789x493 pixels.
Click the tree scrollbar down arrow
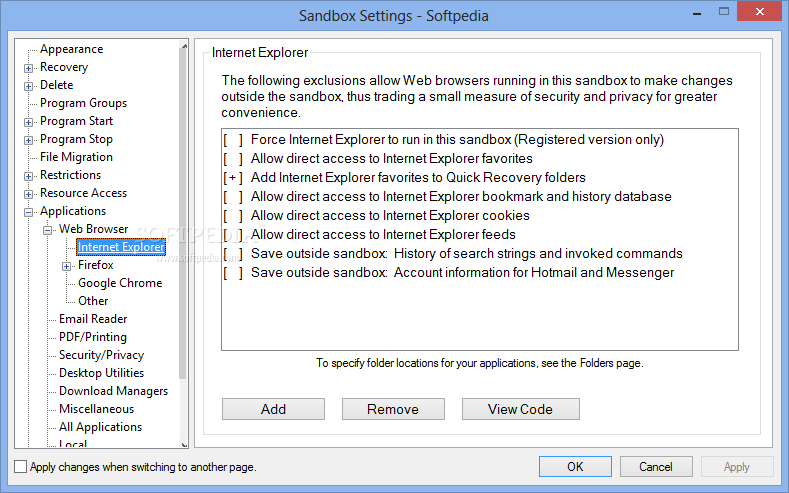pos(184,444)
